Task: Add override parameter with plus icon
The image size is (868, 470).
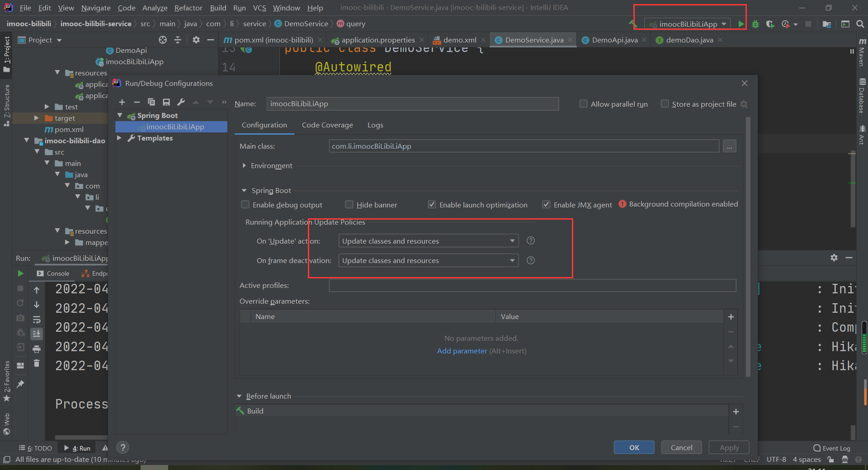Action: pyautogui.click(x=731, y=317)
